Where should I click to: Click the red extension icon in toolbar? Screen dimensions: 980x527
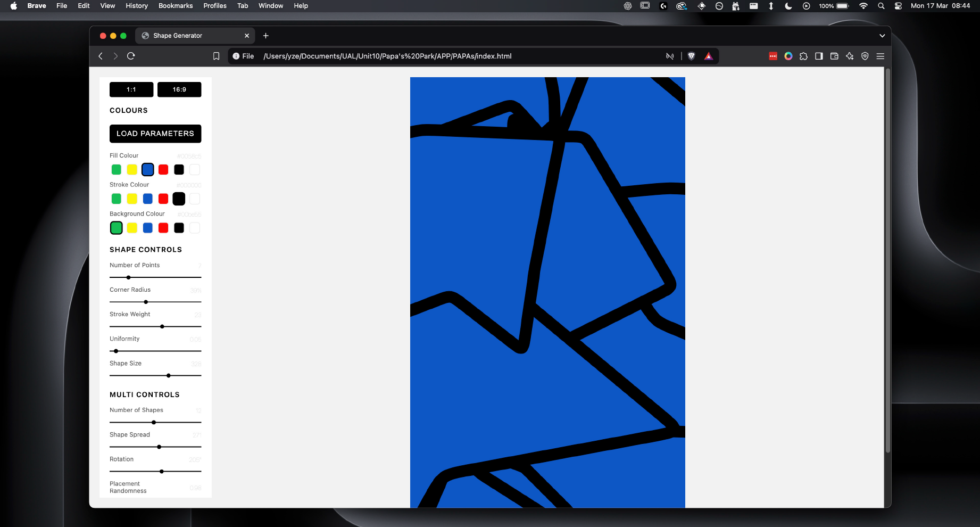click(x=773, y=56)
